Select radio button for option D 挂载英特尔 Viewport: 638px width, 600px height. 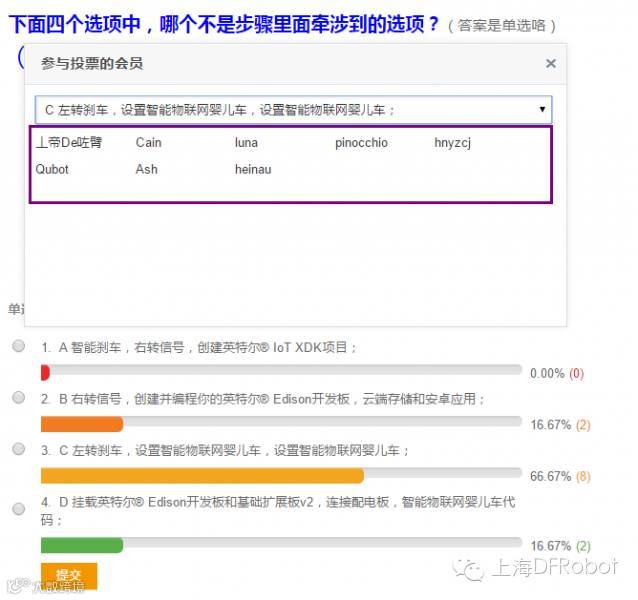[x=18, y=509]
